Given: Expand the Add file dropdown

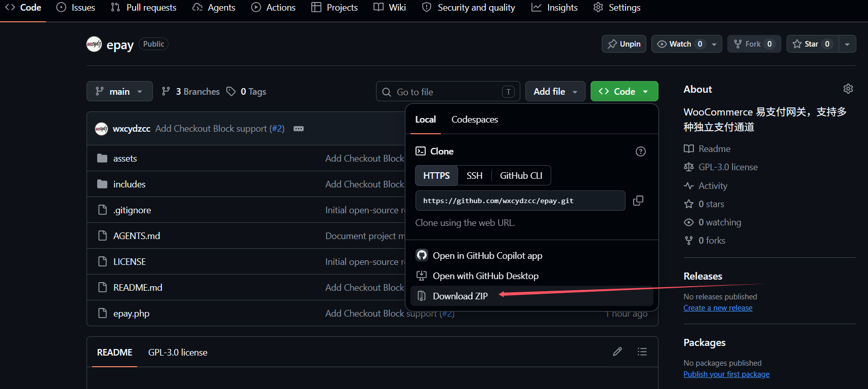Looking at the screenshot, I should coord(555,91).
